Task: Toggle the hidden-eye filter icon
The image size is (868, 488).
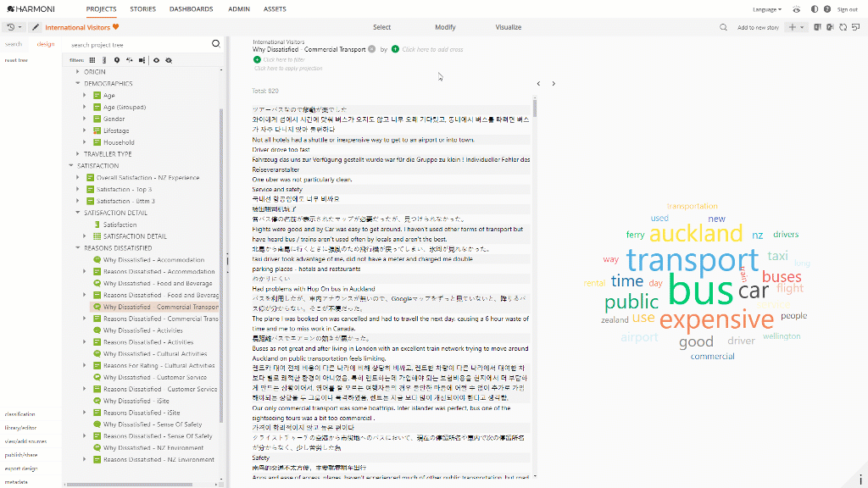Action: click(x=169, y=60)
